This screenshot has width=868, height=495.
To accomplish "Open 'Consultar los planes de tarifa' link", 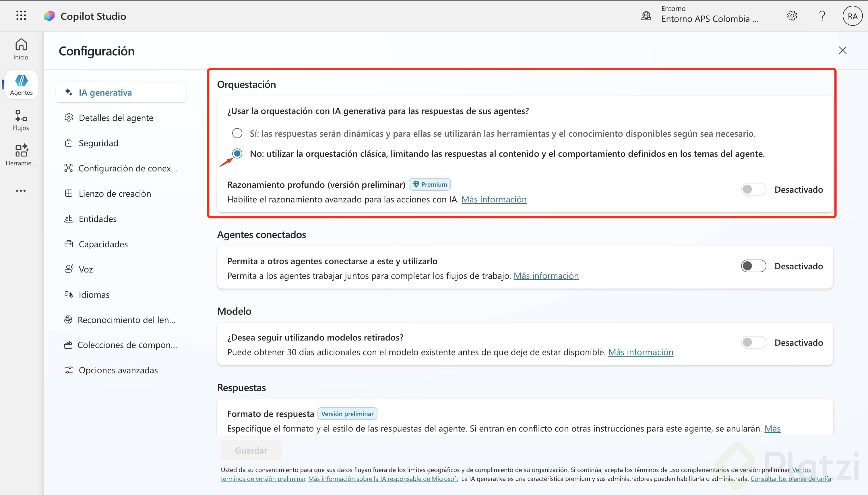I will (x=790, y=479).
